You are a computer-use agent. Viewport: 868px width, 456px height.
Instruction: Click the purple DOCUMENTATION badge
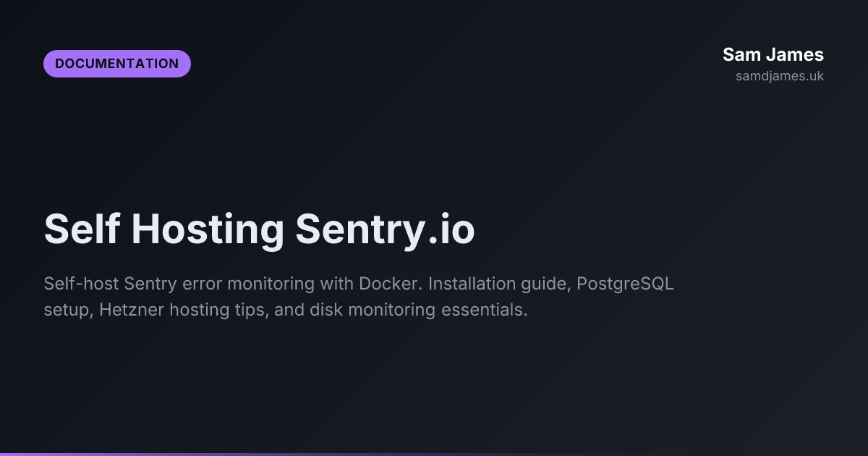(x=117, y=64)
